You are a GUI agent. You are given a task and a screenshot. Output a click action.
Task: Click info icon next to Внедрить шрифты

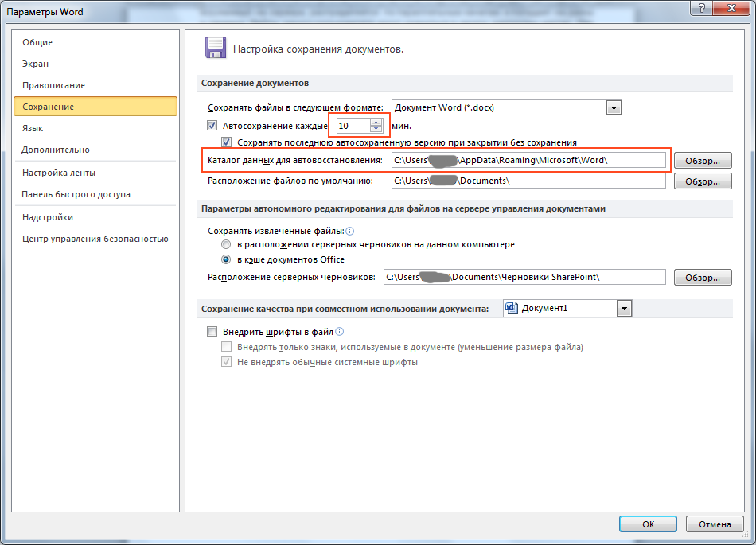click(x=340, y=332)
